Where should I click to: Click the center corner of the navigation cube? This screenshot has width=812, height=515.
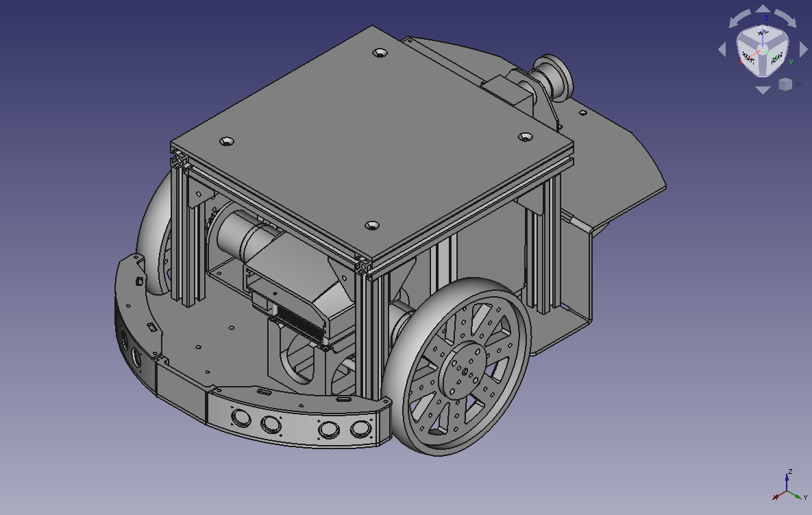(x=763, y=50)
